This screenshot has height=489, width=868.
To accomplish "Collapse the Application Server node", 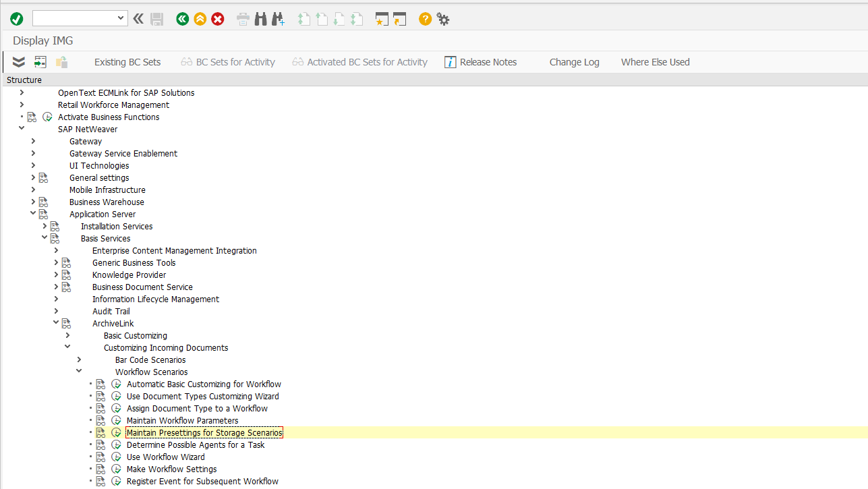I will (33, 214).
